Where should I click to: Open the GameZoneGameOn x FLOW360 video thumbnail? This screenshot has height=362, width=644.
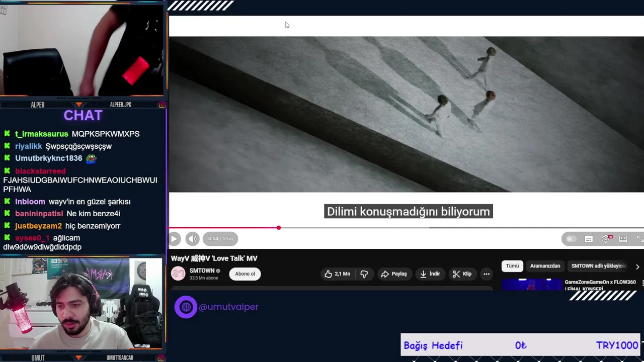tap(532, 284)
